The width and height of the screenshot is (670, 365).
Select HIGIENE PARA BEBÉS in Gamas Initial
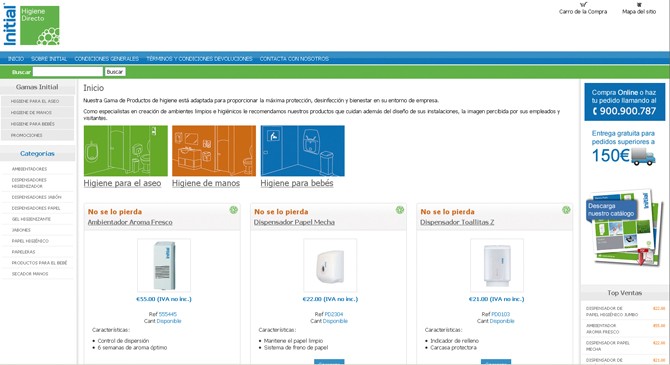(x=32, y=124)
